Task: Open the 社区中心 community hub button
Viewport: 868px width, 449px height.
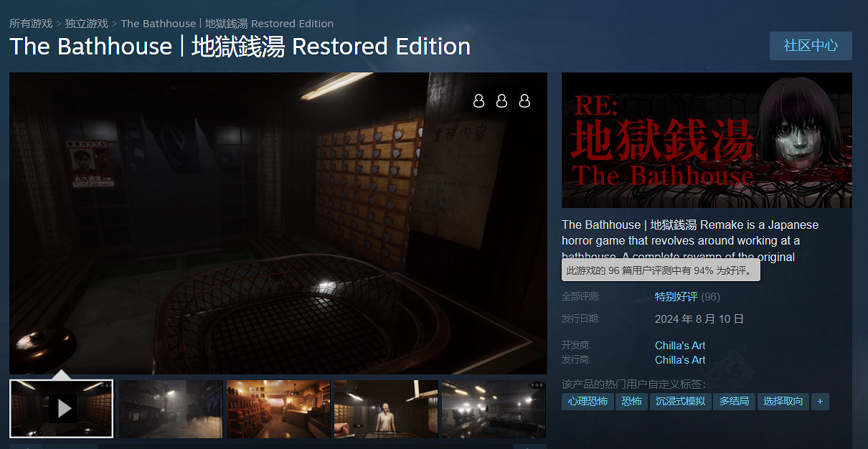Action: coord(810,45)
